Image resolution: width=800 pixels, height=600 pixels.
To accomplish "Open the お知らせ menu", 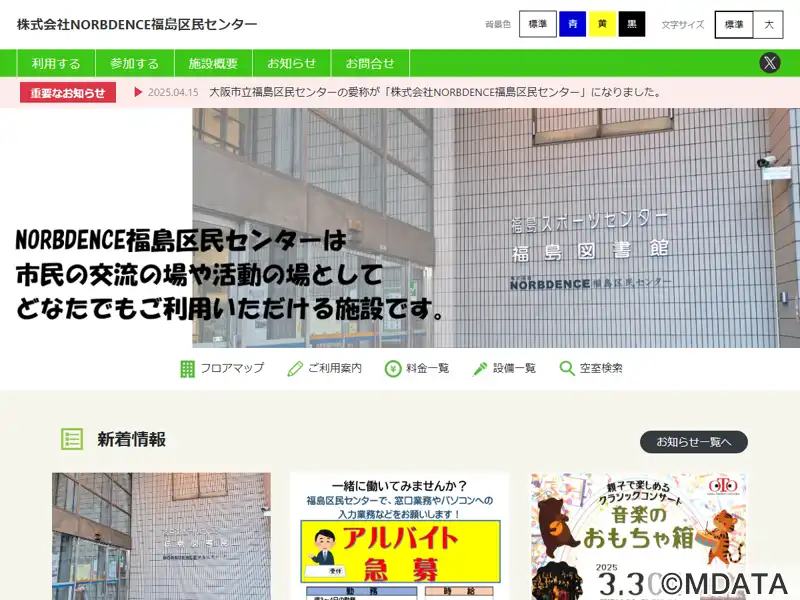I will (x=292, y=63).
